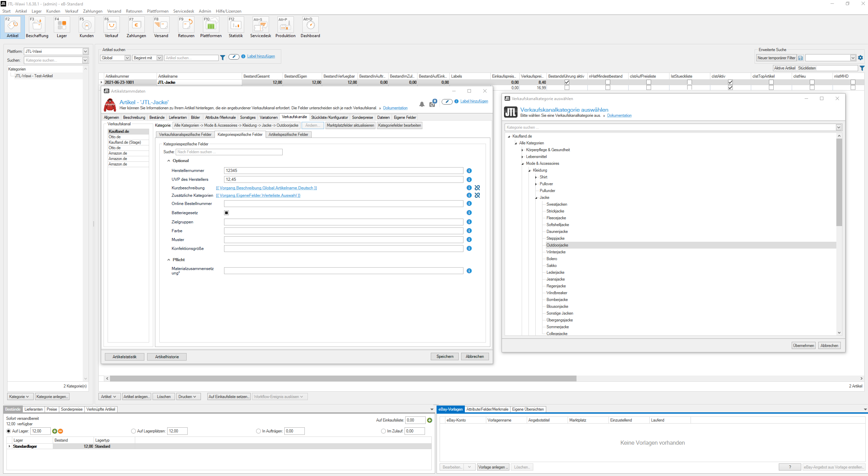
Task: Click the info icon beside Herstellernummer
Action: click(x=469, y=171)
